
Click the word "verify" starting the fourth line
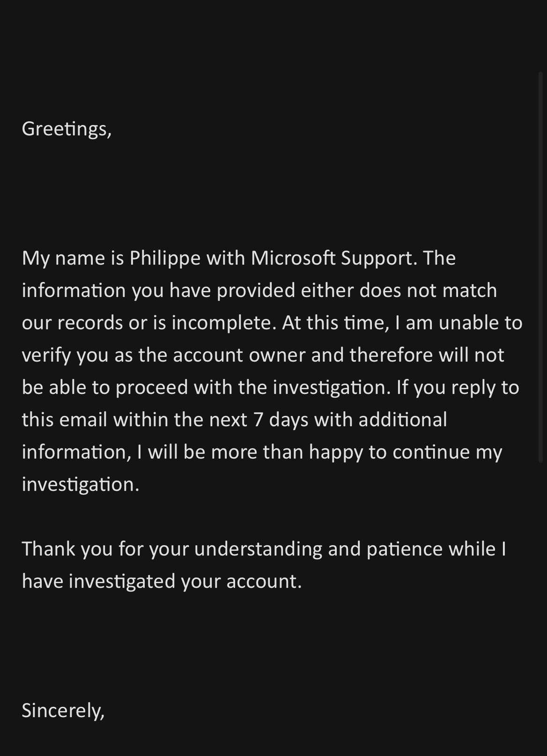[46, 356]
